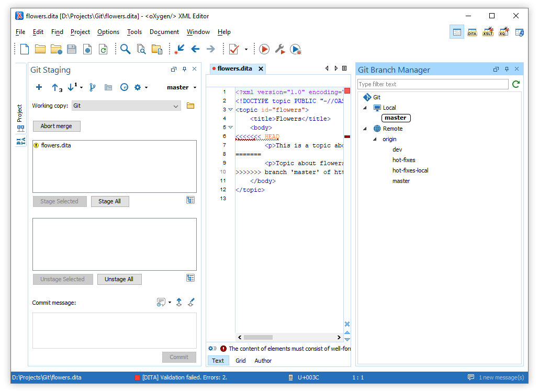Configure transformation scenarios wrench icon
539x392 pixels.
[280, 49]
